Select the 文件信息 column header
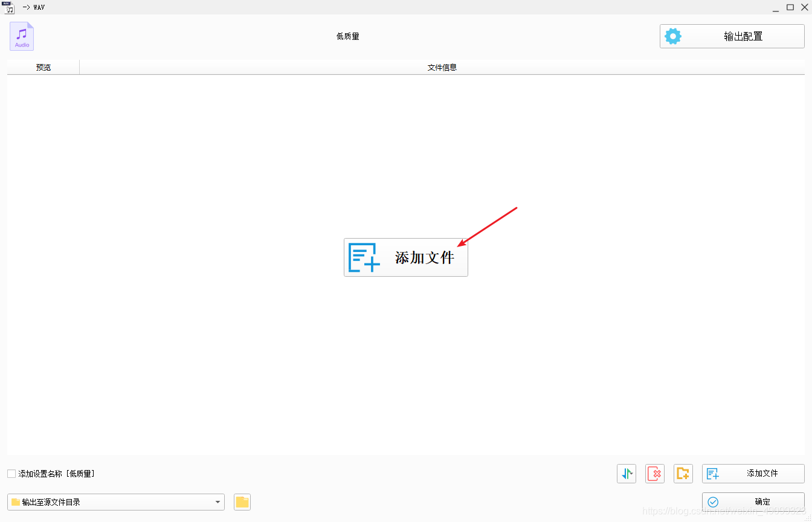This screenshot has height=522, width=812. click(x=442, y=67)
